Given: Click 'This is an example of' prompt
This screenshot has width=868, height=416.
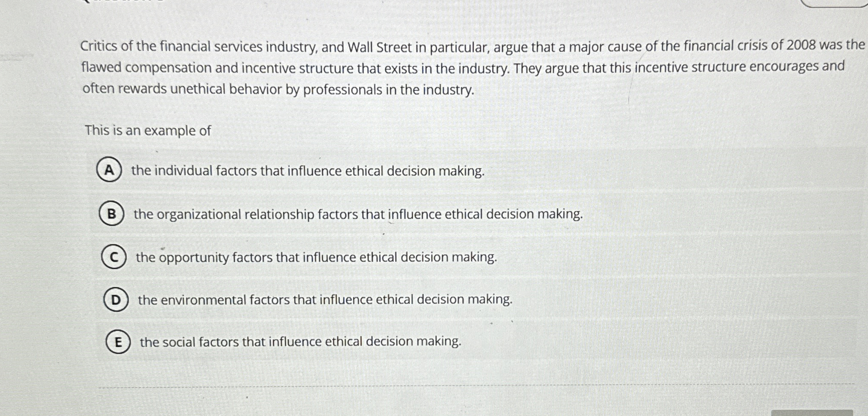Looking at the screenshot, I should (x=148, y=130).
